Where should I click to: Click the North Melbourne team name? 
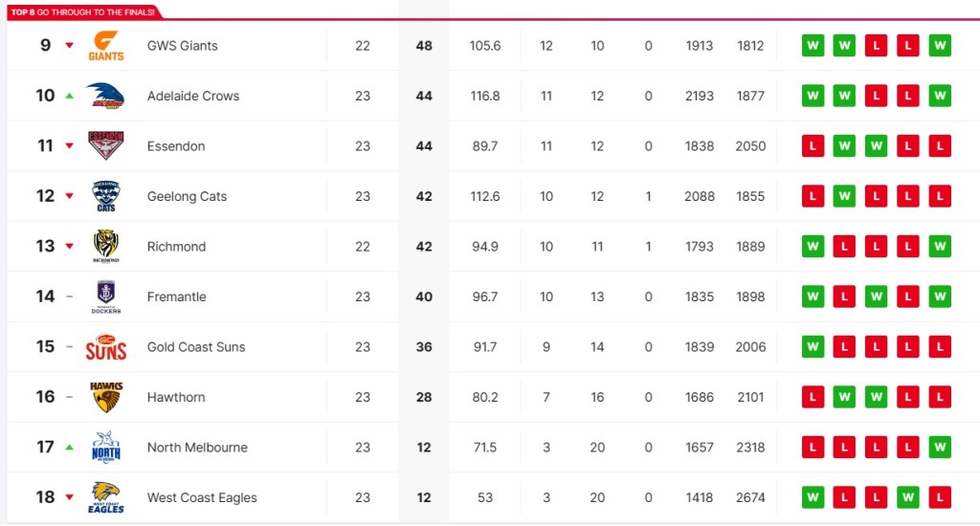pyautogui.click(x=197, y=448)
